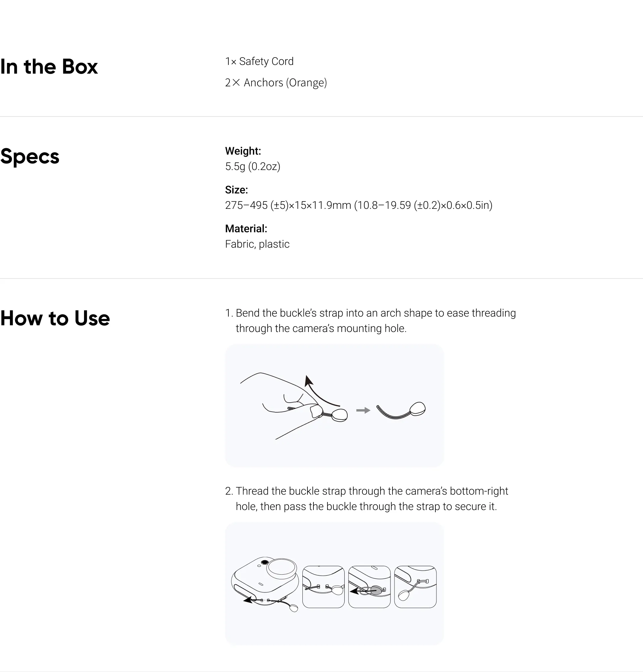
Task: Click the camera line drawing in step 2
Action: click(x=265, y=583)
